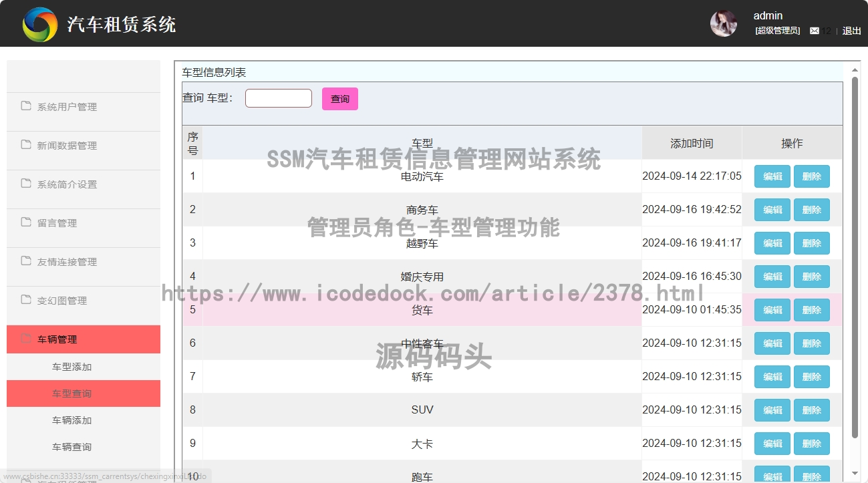The image size is (868, 483).
Task: Delete the 轿车 row
Action: pyautogui.click(x=812, y=377)
